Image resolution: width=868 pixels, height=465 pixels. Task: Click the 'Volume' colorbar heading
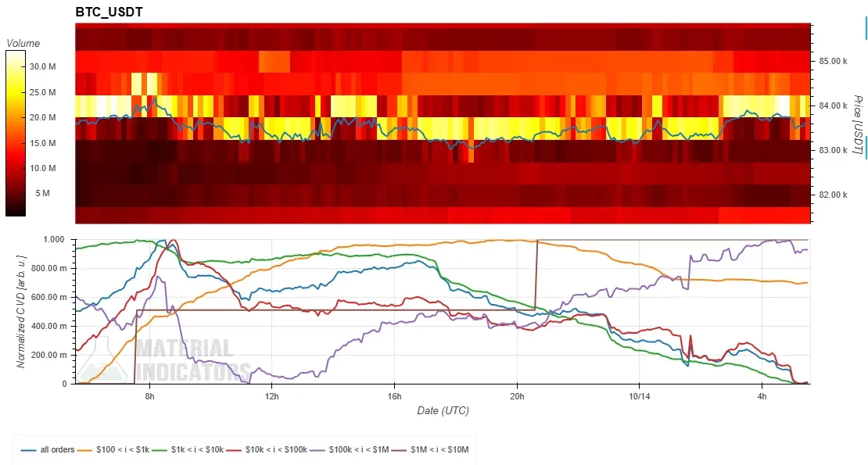coord(23,43)
